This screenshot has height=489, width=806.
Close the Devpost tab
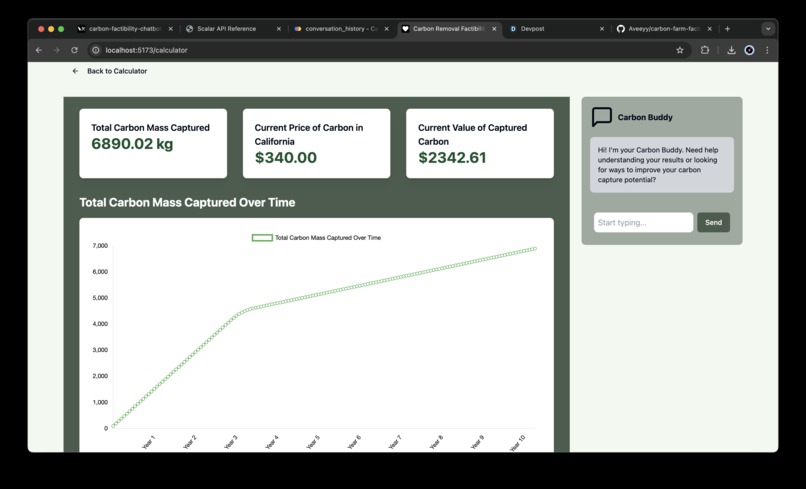tap(602, 29)
